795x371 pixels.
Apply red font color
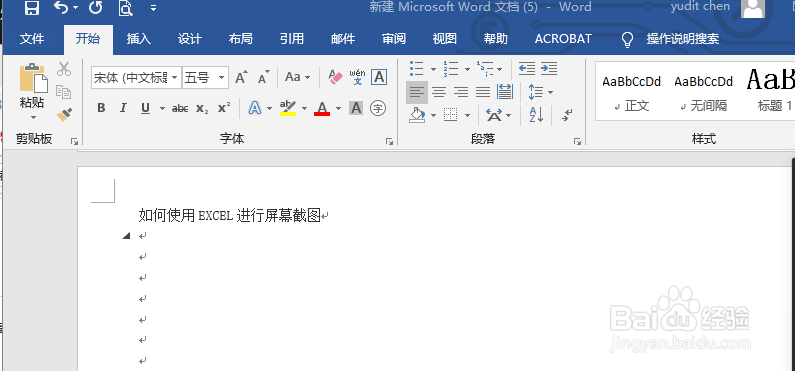pos(322,107)
